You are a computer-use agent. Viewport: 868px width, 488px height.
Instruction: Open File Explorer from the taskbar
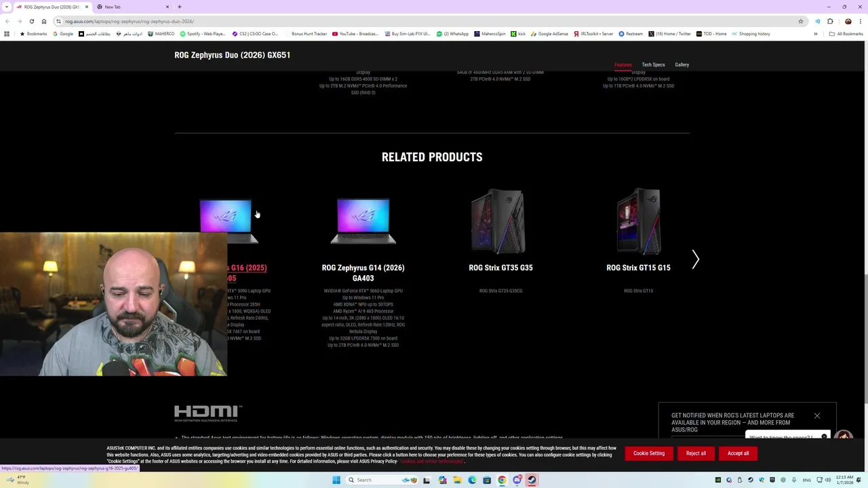click(458, 480)
